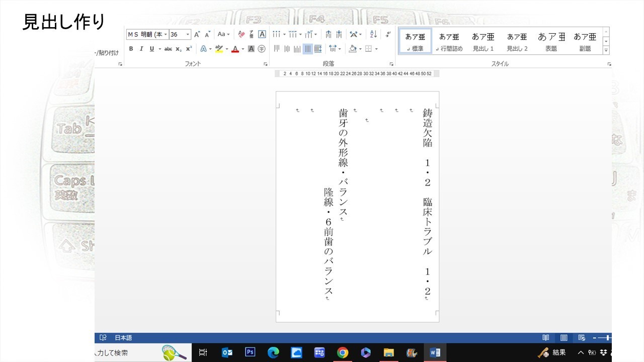Open Styles pane launcher
This screenshot has width=644, height=362.
[609, 64]
